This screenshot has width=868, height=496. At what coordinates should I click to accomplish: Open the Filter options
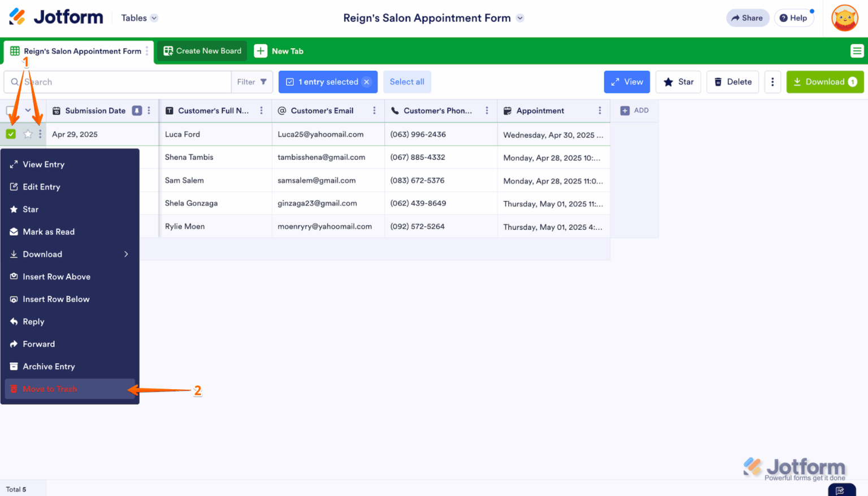click(x=250, y=81)
